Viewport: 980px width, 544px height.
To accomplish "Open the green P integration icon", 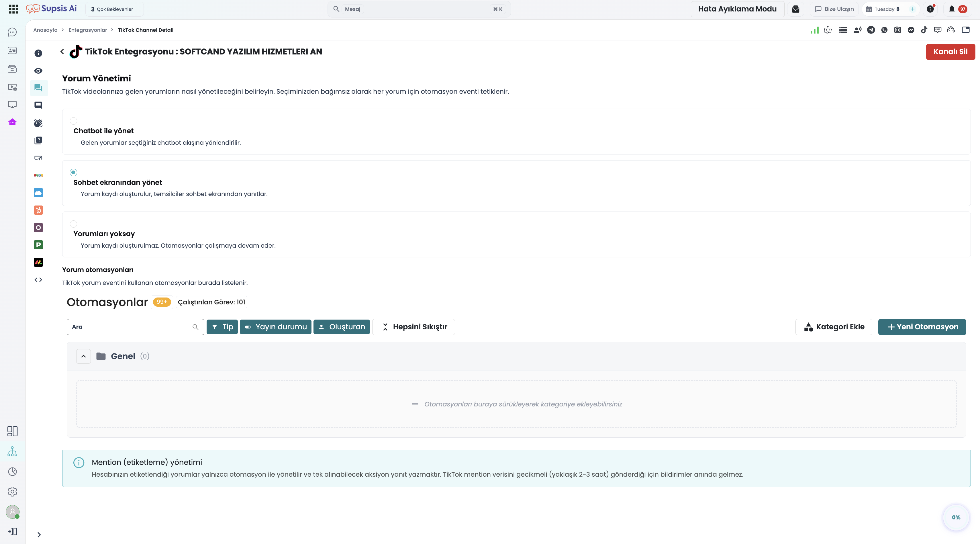I will click(x=38, y=244).
